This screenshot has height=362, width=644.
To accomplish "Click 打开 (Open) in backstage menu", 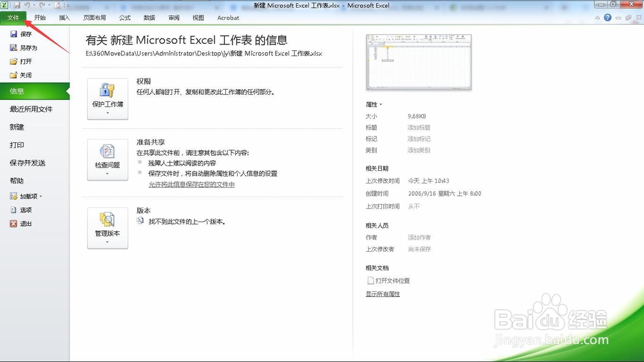I will [21, 62].
